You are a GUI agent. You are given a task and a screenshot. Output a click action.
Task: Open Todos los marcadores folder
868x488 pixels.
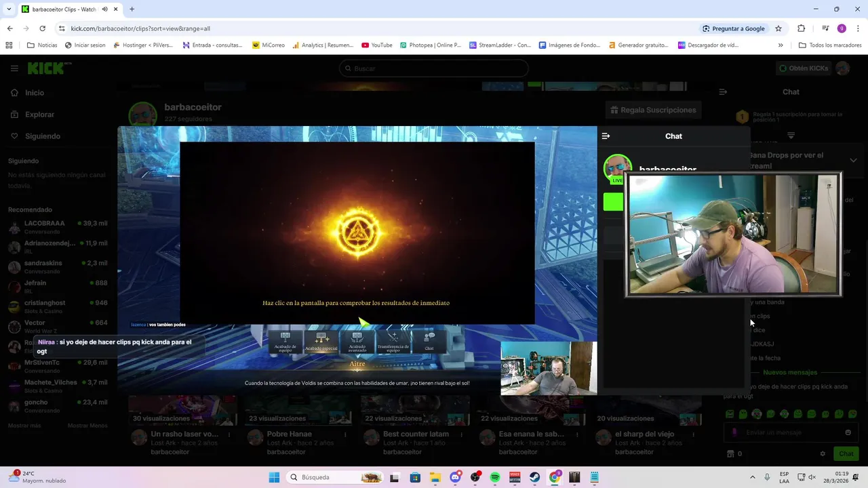[x=830, y=45]
